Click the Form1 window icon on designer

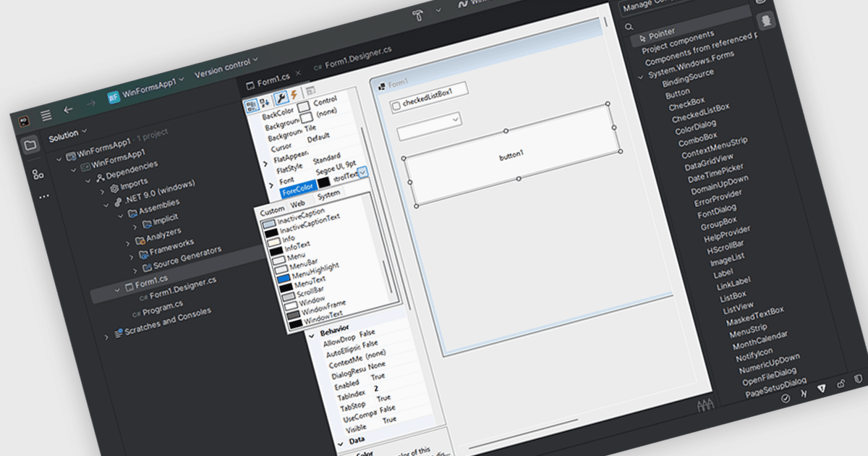[x=381, y=85]
